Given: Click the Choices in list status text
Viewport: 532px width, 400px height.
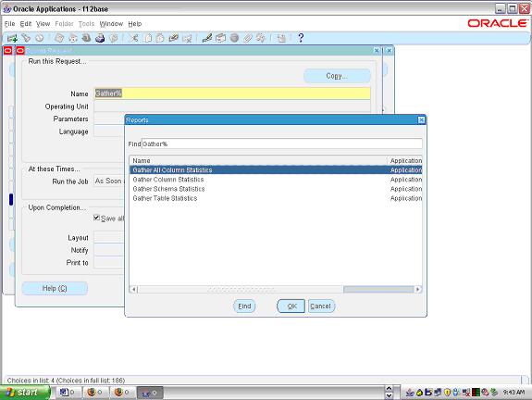Looking at the screenshot, I should (66, 381).
